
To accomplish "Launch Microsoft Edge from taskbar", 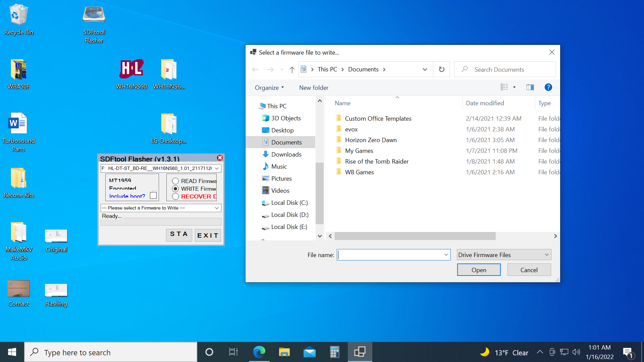I will (x=259, y=352).
